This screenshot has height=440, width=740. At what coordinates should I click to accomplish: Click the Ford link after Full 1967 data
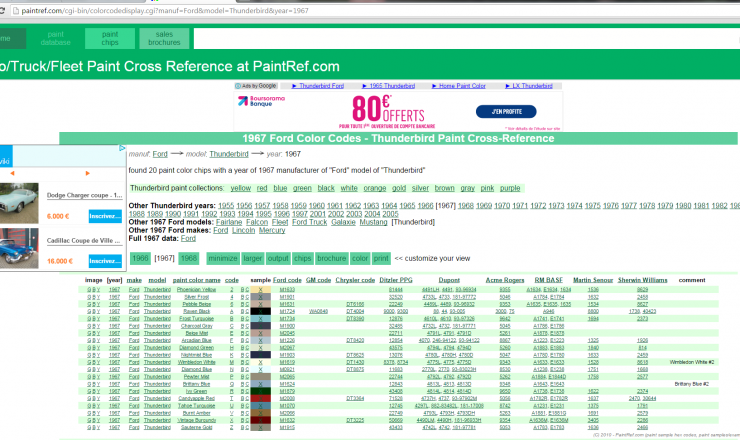click(188, 238)
